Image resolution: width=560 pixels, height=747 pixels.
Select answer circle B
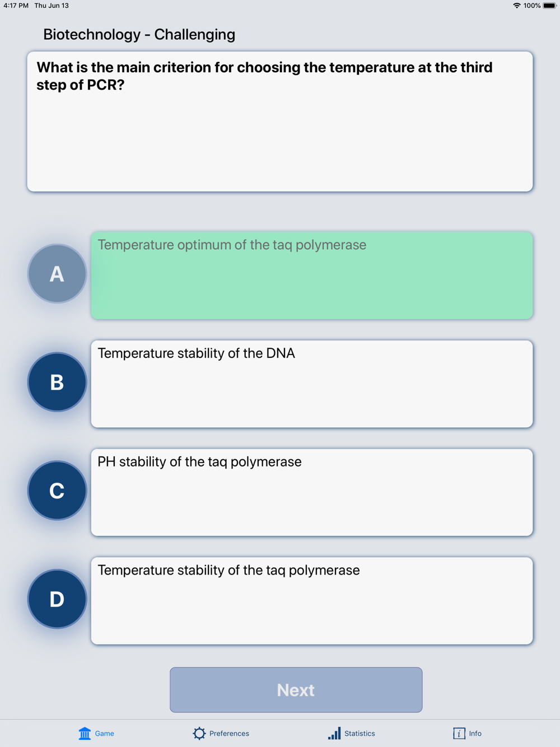click(57, 382)
